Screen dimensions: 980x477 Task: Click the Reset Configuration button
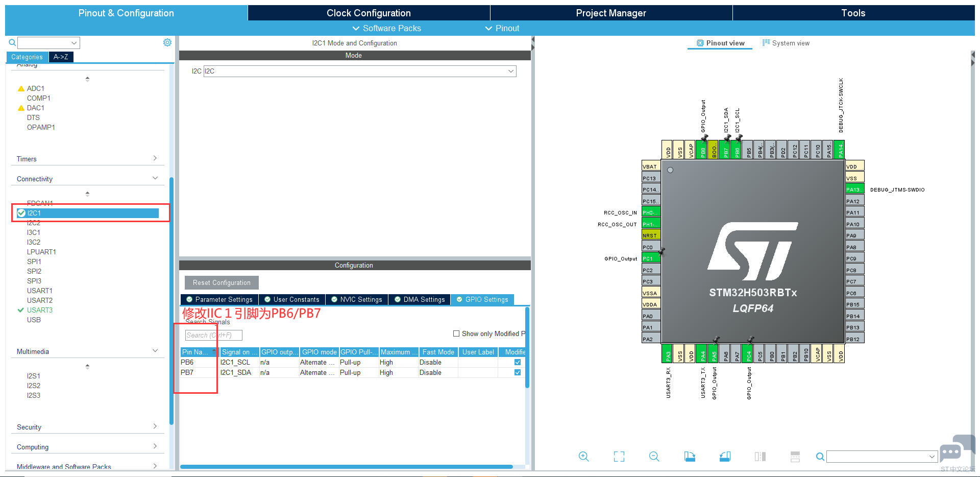point(222,282)
